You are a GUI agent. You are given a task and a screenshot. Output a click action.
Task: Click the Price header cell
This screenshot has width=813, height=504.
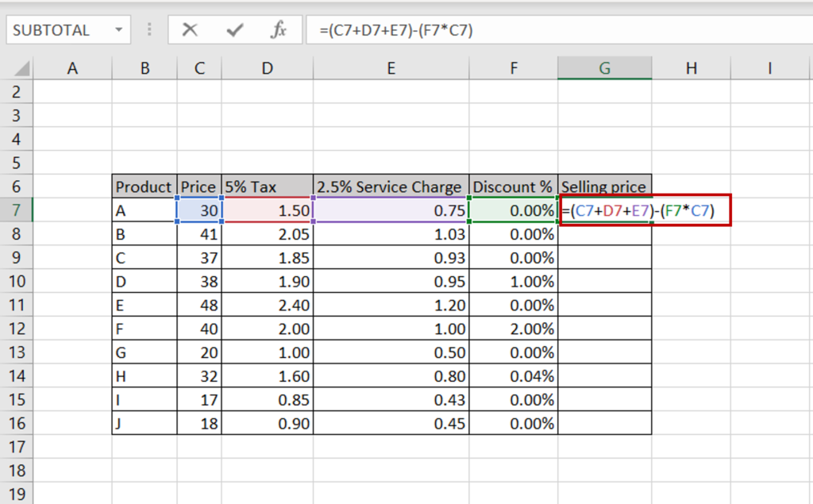[199, 187]
